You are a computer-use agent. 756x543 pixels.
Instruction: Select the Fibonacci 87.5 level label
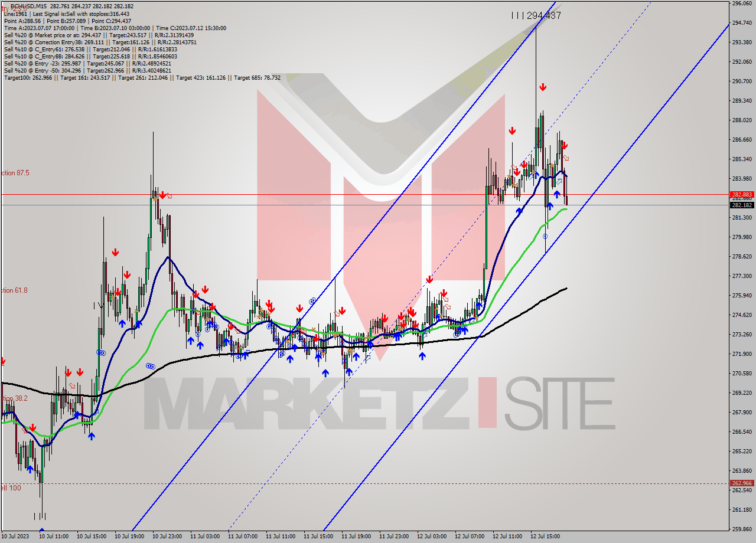click(15, 173)
